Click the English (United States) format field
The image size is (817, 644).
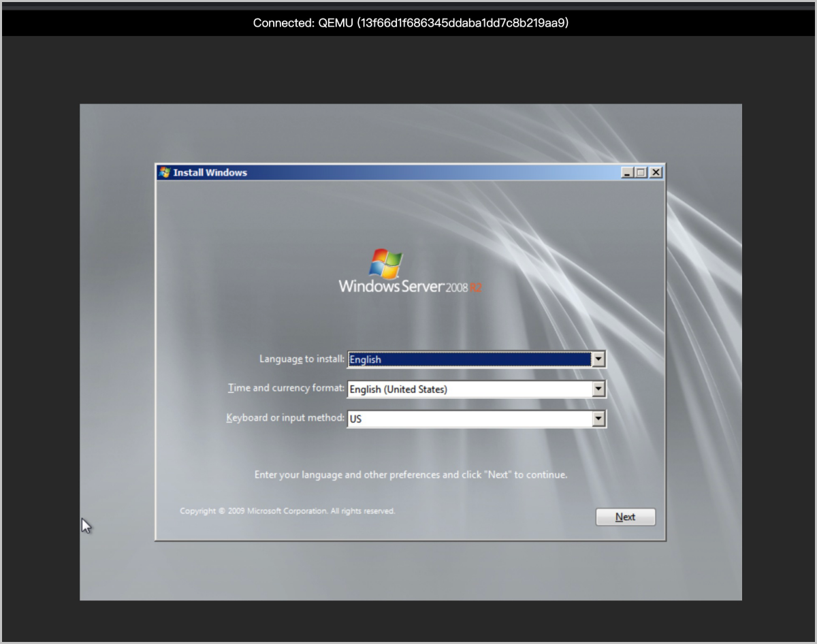point(468,389)
